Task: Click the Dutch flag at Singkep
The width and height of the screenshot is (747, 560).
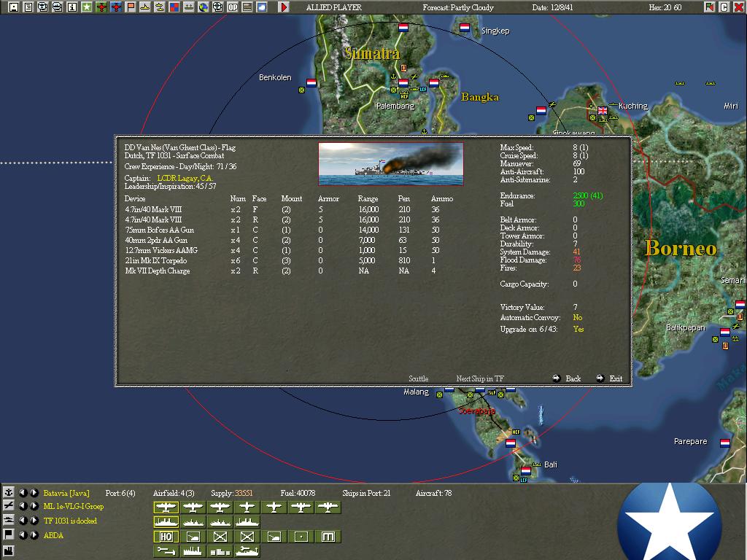Action: pyautogui.click(x=465, y=28)
